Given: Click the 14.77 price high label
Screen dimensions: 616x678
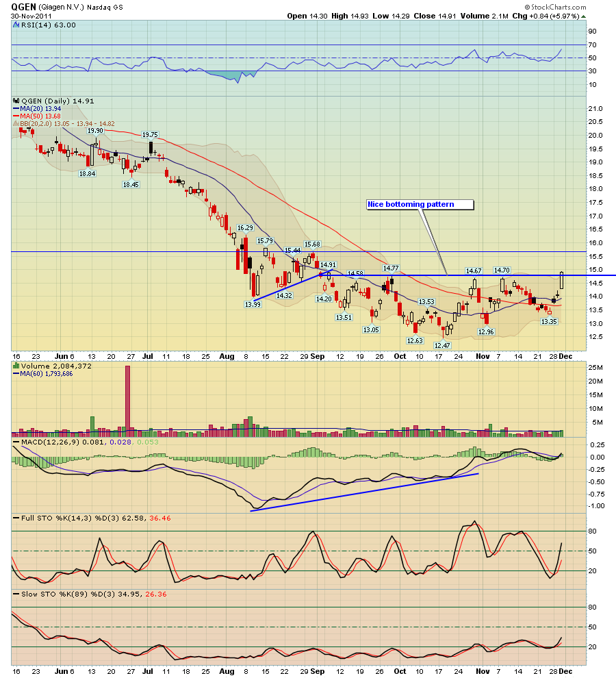Looking at the screenshot, I should click(x=392, y=268).
